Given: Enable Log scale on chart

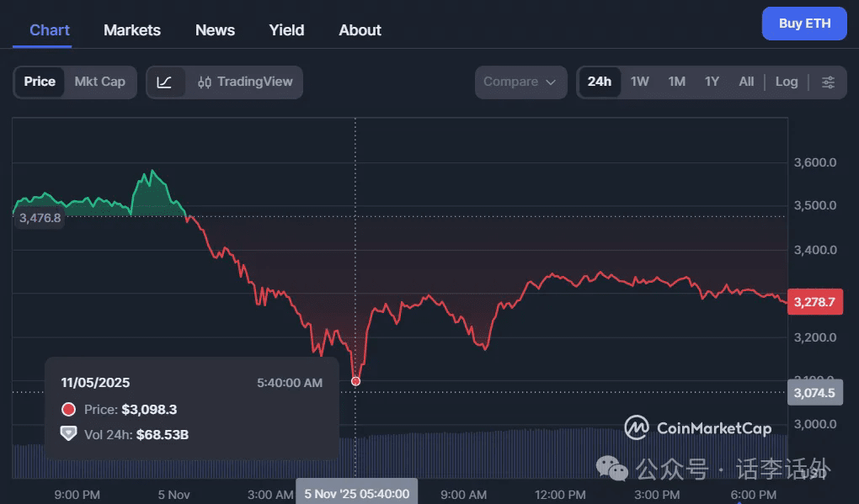Looking at the screenshot, I should [786, 82].
